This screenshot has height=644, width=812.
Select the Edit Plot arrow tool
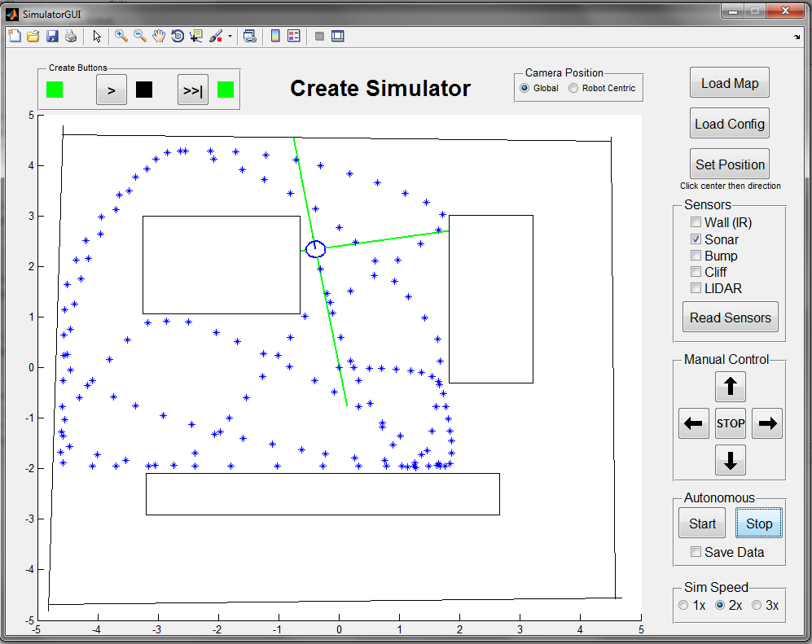96,36
